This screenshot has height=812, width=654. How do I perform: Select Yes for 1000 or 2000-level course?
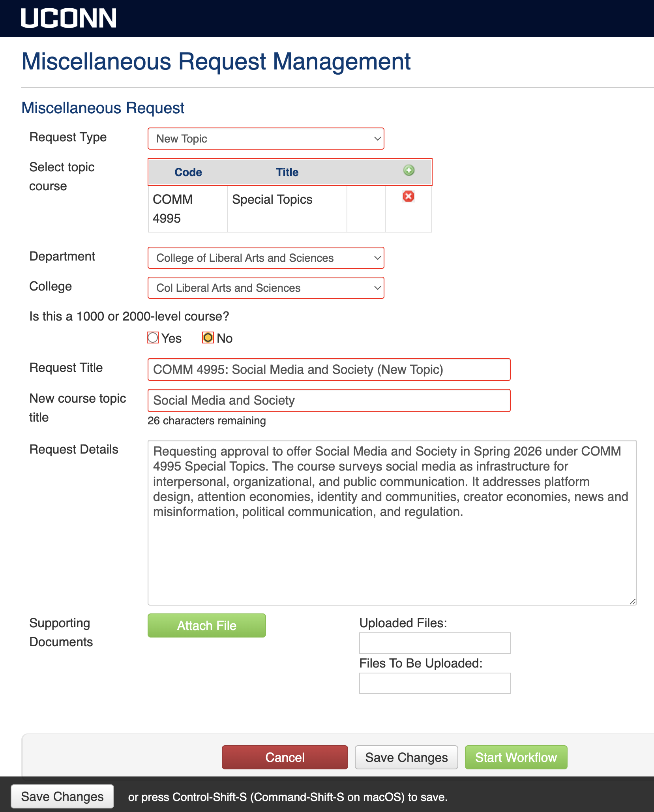tap(153, 338)
